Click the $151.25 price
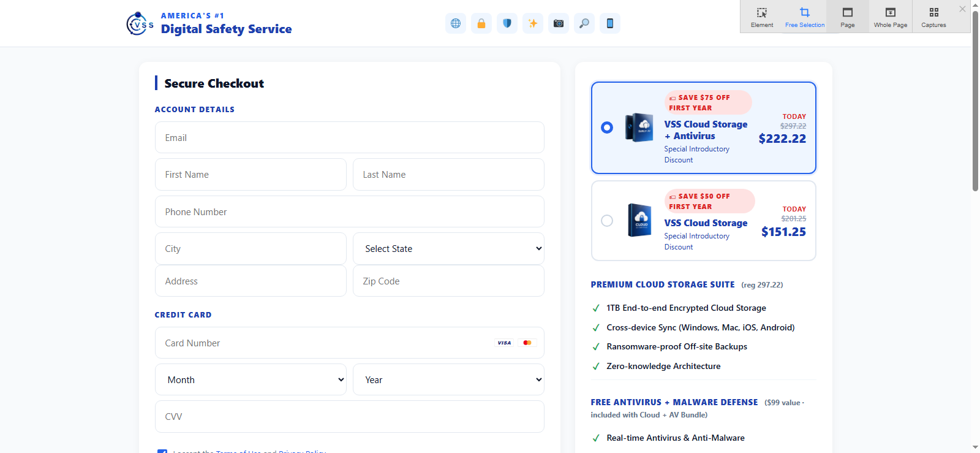The height and width of the screenshot is (453, 980). (783, 232)
